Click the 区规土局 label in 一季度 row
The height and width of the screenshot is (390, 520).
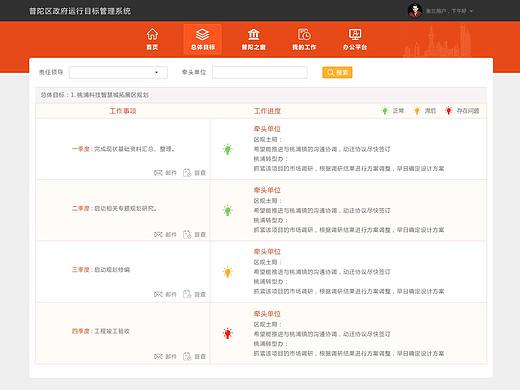tap(268, 139)
